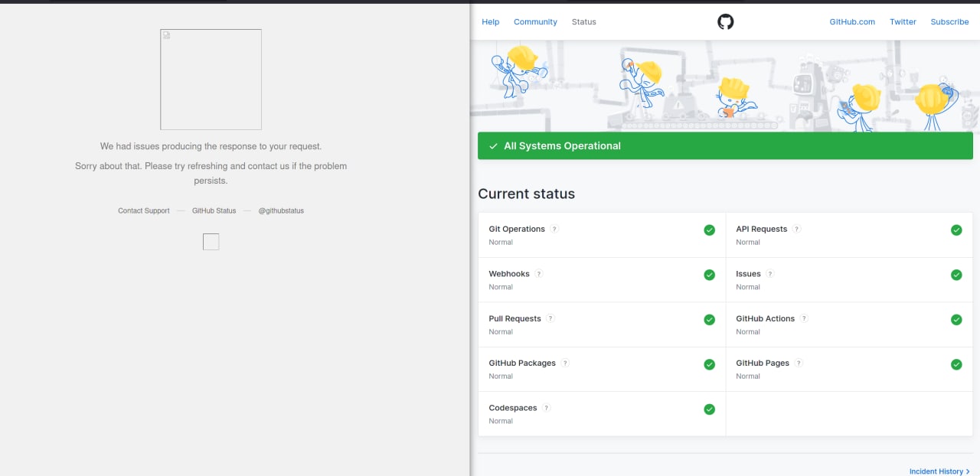The width and height of the screenshot is (980, 476).
Task: Click the GitHub Actions label
Action: [765, 318]
